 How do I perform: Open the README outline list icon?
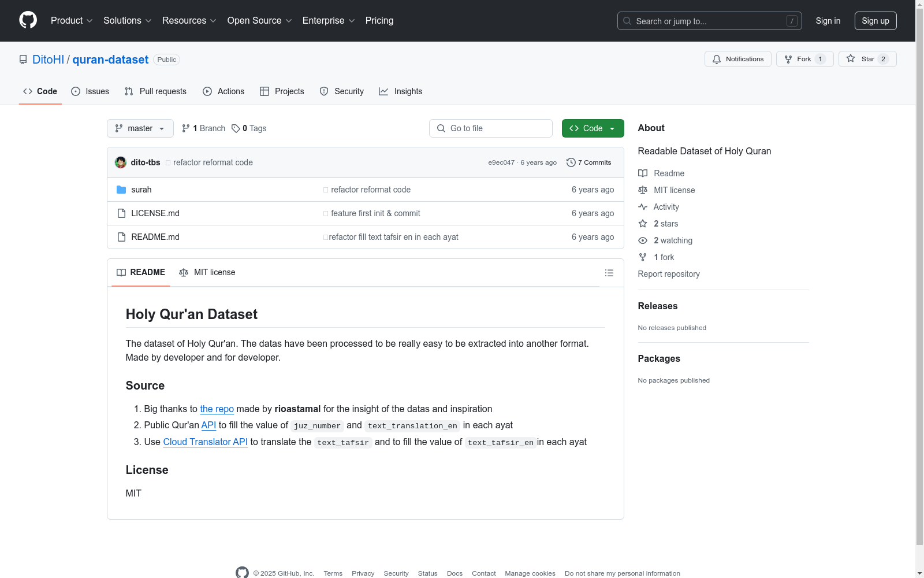point(609,273)
